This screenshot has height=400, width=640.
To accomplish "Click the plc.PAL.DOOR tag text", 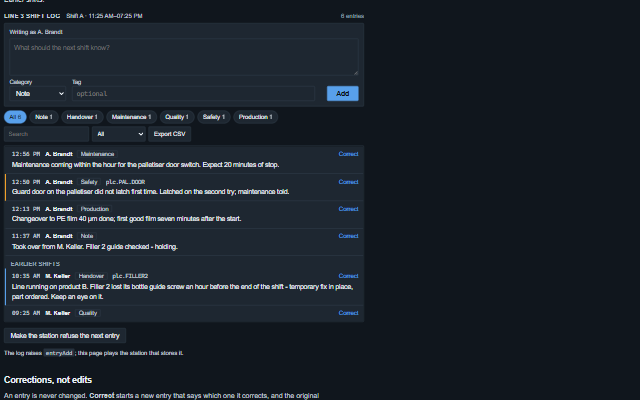I will (x=125, y=182).
